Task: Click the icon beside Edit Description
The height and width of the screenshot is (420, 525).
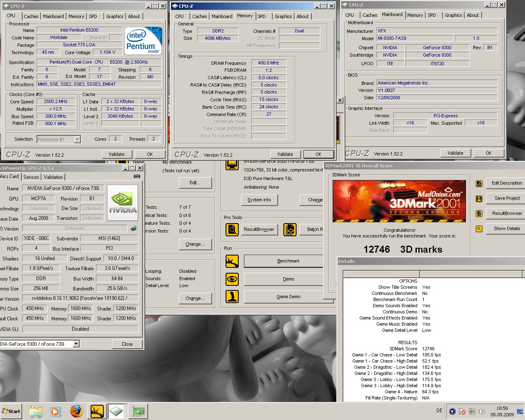Action: pyautogui.click(x=479, y=183)
